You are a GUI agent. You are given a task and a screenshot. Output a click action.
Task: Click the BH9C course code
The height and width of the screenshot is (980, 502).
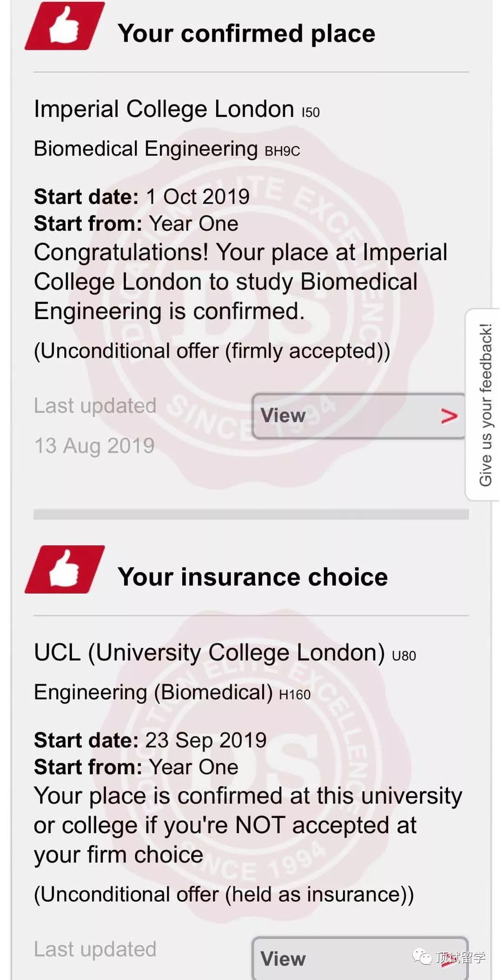click(x=282, y=151)
